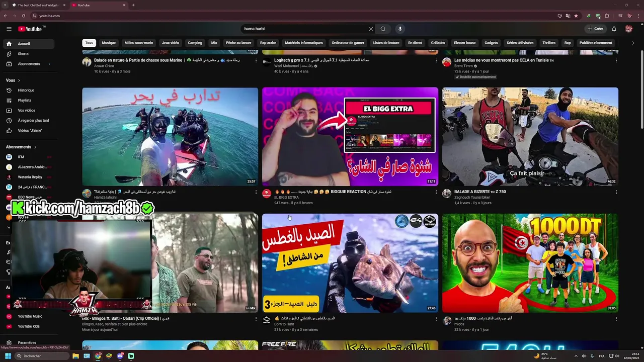This screenshot has width=644, height=362.
Task: Open Accueil in the sidebar
Action: [x=28, y=44]
